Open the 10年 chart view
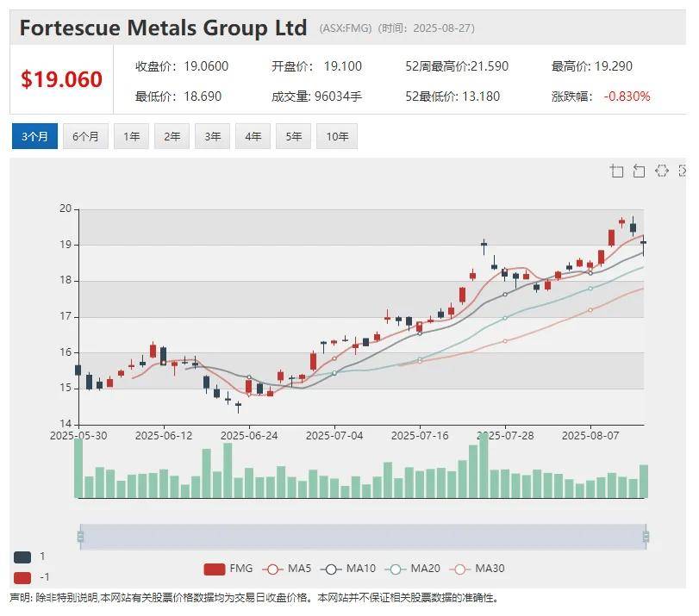699x616 pixels. pyautogui.click(x=338, y=135)
